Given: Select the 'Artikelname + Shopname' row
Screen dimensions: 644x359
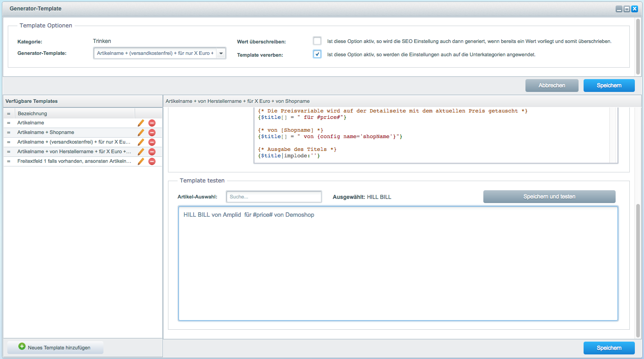Looking at the screenshot, I should tap(83, 133).
